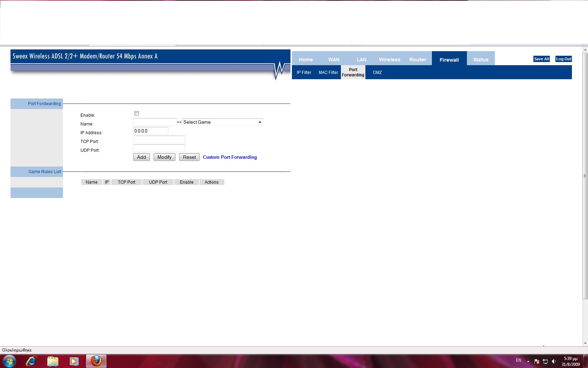Screen dimensions: 588x368
Task: Open Custom Port Forwarding link
Action: click(230, 157)
